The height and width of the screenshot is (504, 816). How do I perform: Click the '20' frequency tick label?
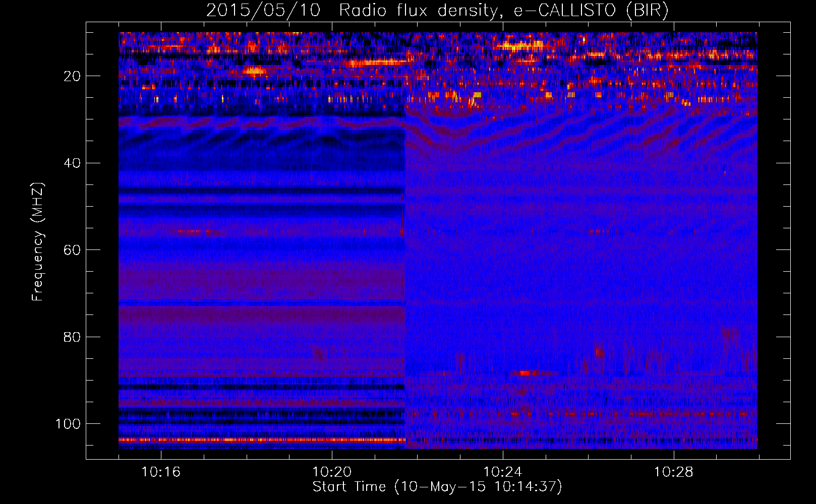tap(73, 76)
